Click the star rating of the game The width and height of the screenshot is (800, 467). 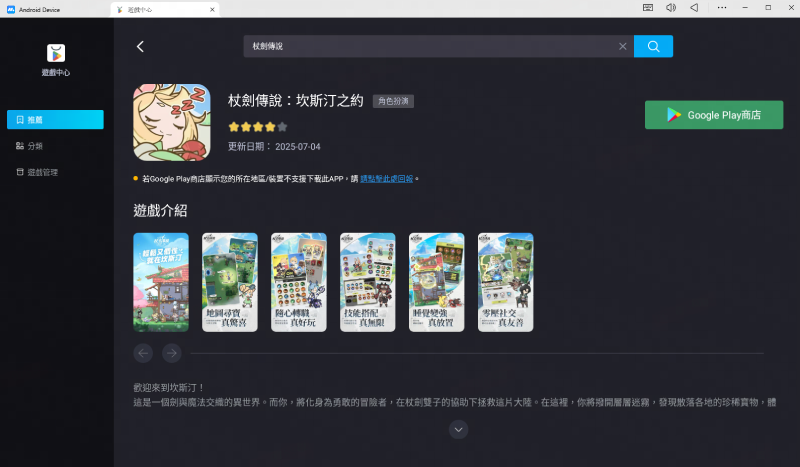(x=258, y=127)
